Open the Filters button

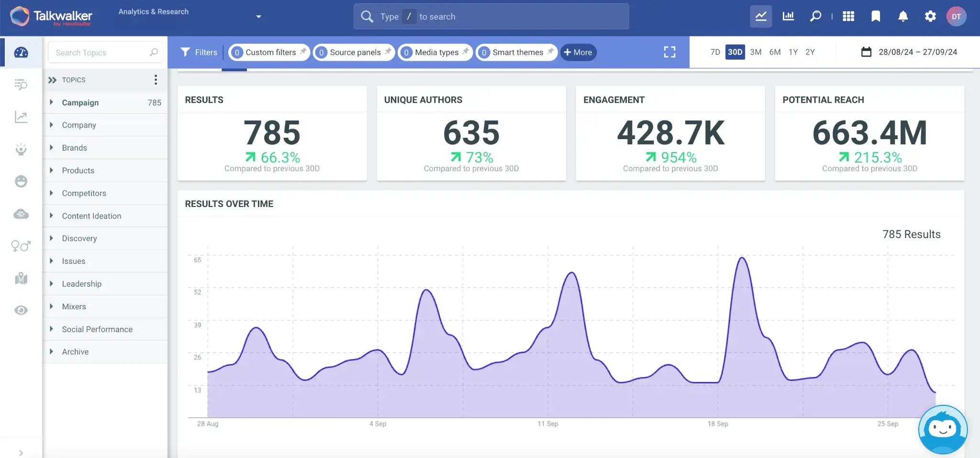point(199,52)
